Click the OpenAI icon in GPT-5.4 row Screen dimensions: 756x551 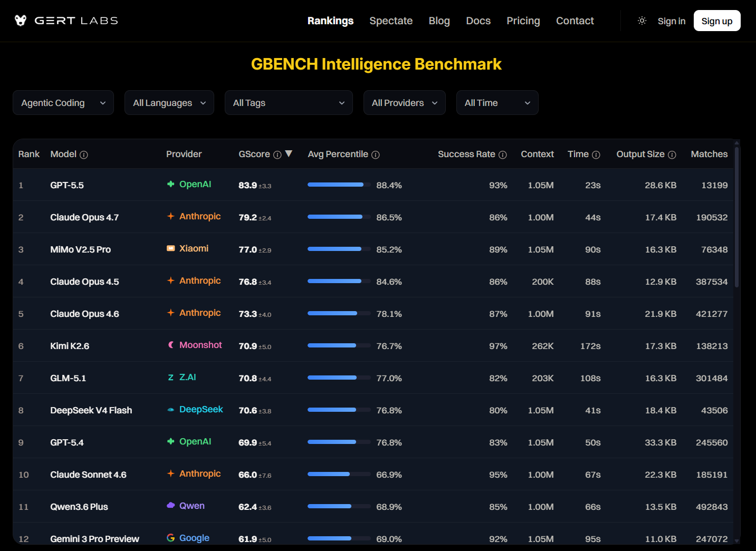[171, 441]
